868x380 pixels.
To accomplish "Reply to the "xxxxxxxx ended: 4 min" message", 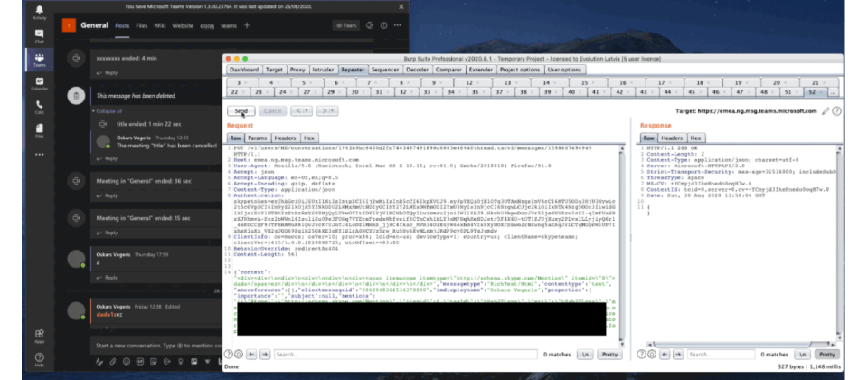I will click(x=108, y=73).
